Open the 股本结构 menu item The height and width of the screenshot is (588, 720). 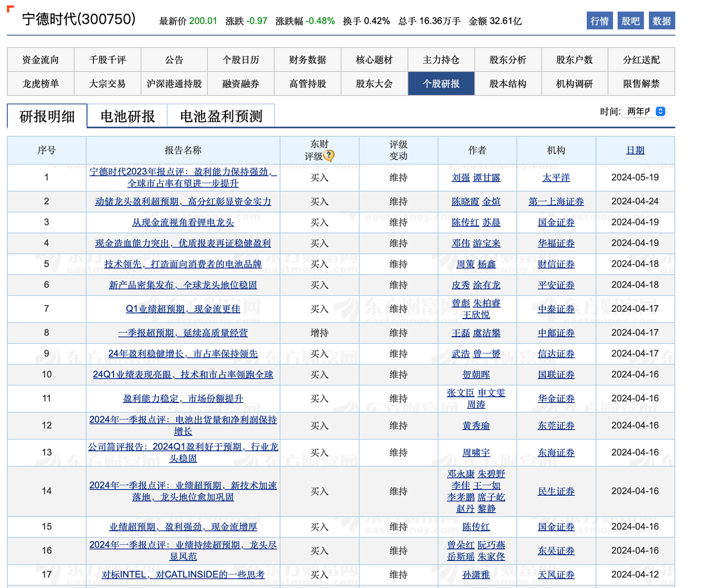point(508,84)
